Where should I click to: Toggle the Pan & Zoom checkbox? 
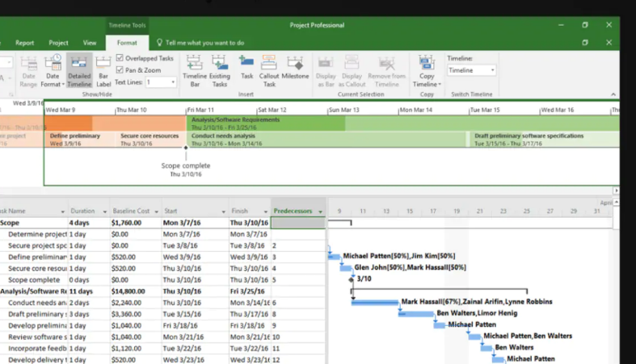120,70
